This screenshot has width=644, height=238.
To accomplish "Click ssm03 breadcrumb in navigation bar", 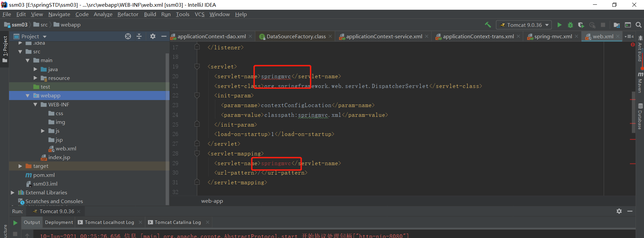I will click(16, 25).
